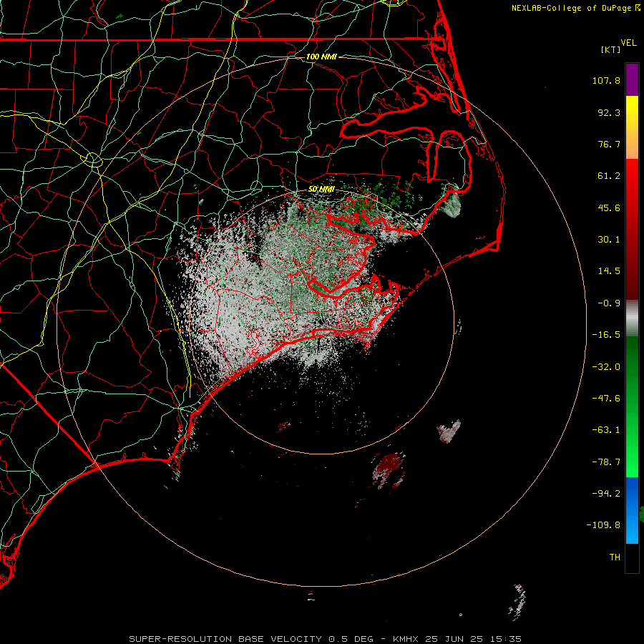644x644 pixels.
Task: Pick the gray near-zero segment of the color bar
Action: 632,318
